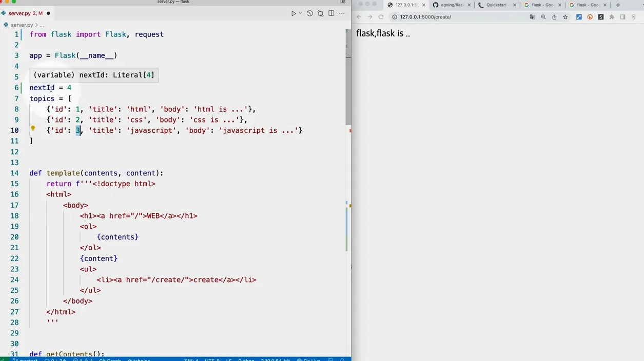Image resolution: width=644 pixels, height=361 pixels.
Task: Click the 'javascript is ...' string on line 10
Action: tap(259, 130)
